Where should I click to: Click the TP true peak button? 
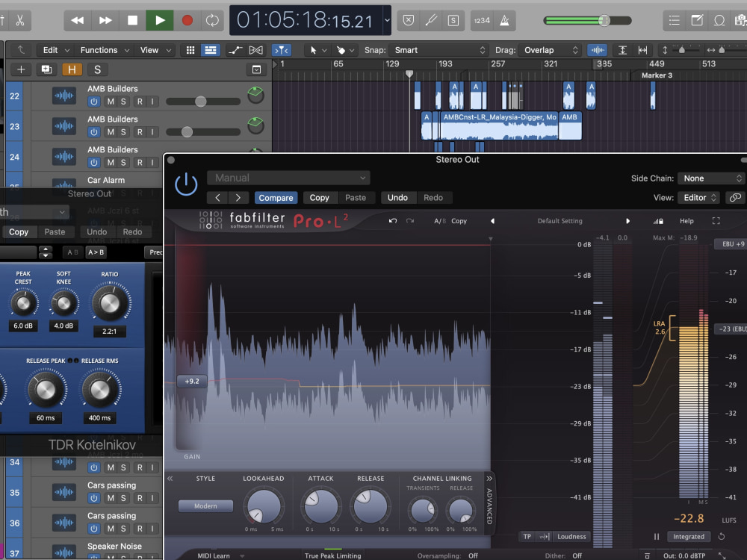click(x=527, y=537)
